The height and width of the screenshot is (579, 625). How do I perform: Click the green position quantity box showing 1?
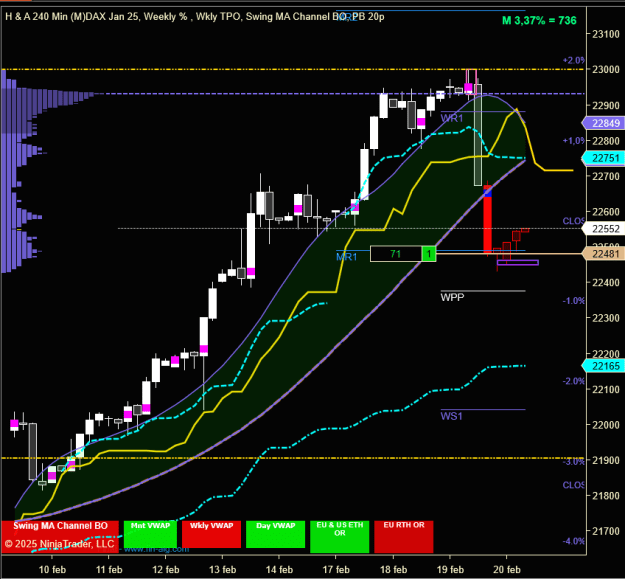tap(429, 254)
